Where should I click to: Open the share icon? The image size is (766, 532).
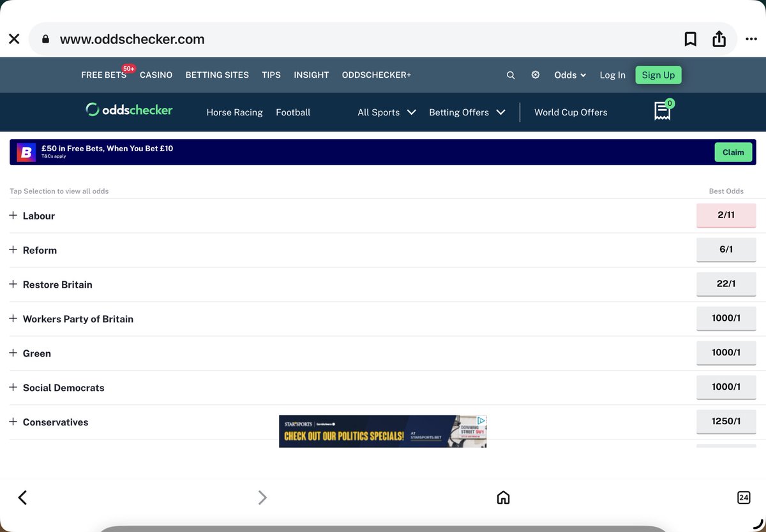pos(719,39)
